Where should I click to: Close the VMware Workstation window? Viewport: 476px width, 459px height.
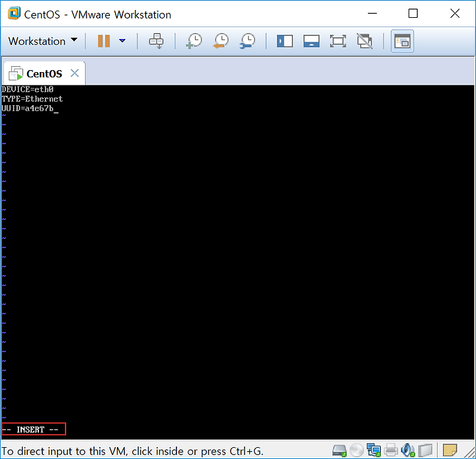(455, 14)
